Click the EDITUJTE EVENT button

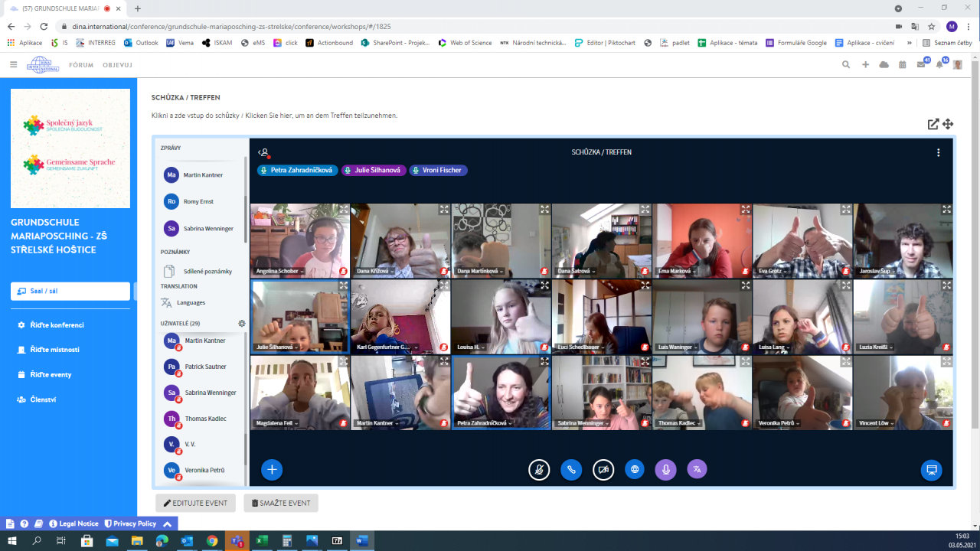pyautogui.click(x=196, y=503)
